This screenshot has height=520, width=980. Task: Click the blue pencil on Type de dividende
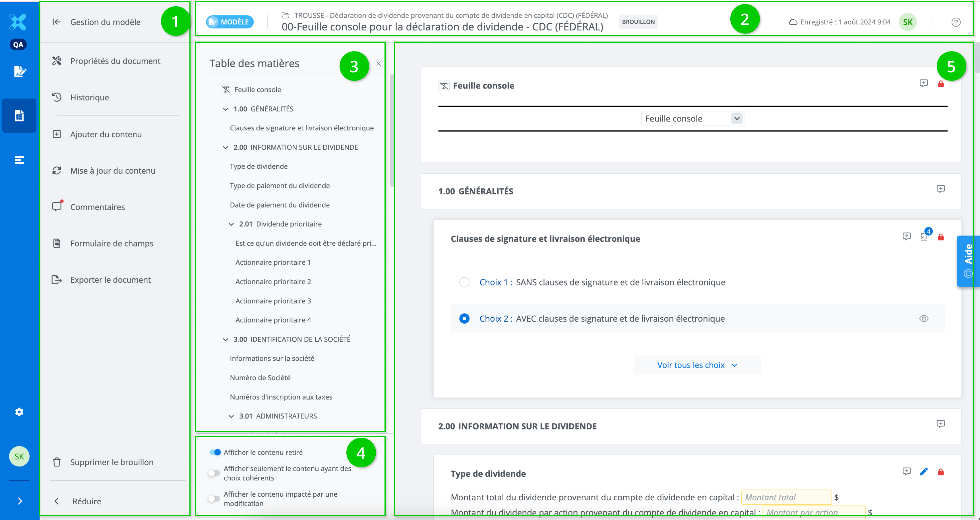point(923,472)
